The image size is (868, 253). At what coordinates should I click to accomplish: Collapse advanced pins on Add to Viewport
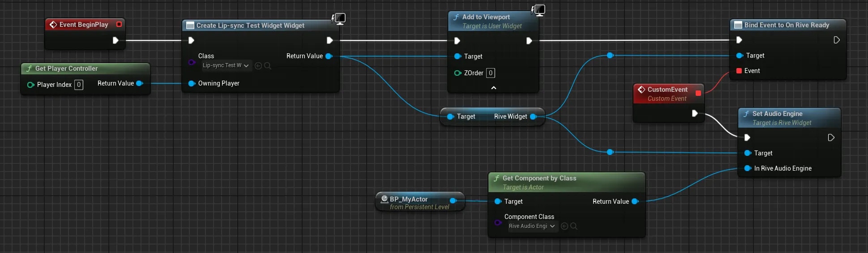(493, 88)
